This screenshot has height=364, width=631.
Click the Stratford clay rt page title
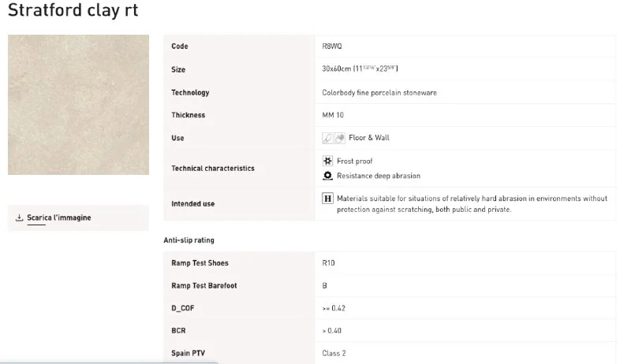point(73,11)
